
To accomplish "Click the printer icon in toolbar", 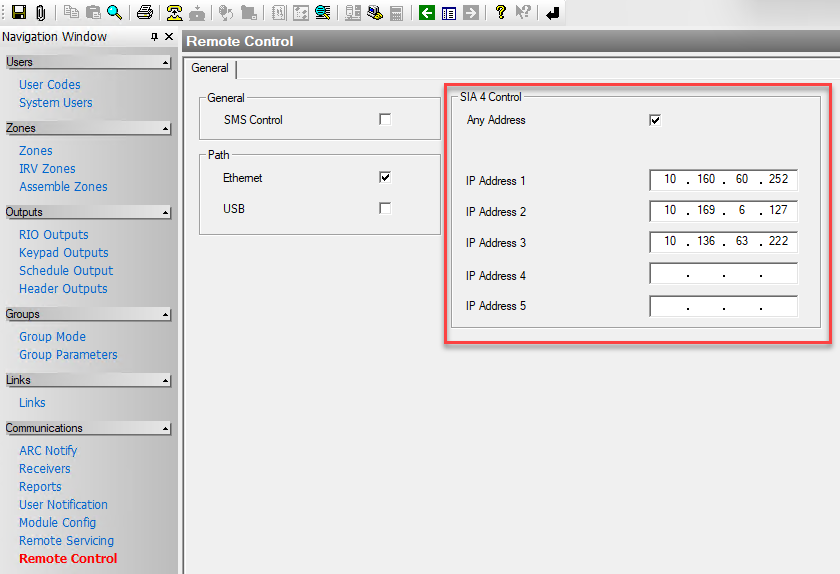I will click(145, 13).
